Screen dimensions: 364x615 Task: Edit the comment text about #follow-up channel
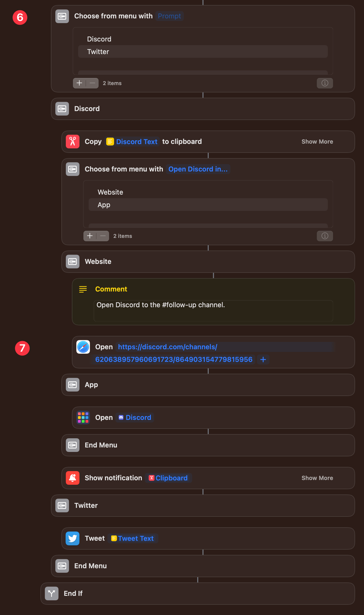click(x=213, y=311)
